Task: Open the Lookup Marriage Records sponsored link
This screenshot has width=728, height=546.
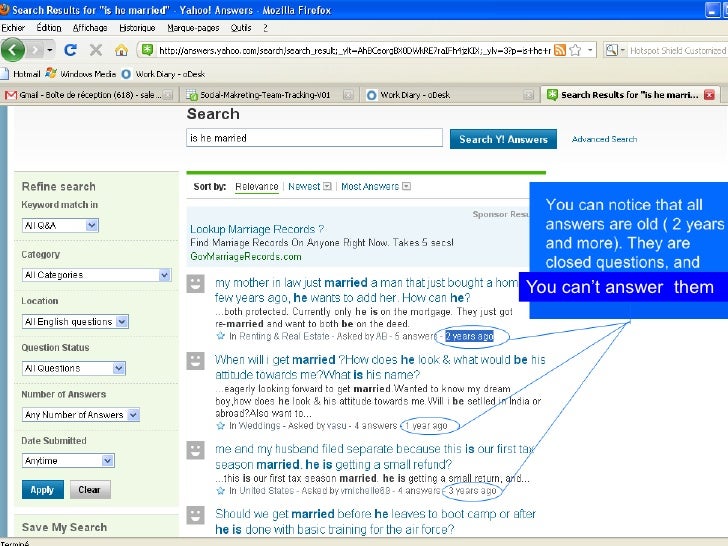Action: (x=257, y=229)
